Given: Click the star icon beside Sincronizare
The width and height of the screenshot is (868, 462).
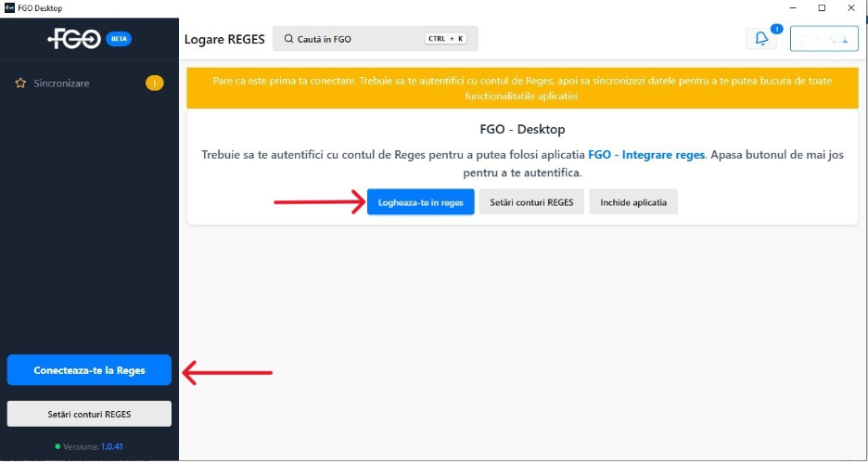Looking at the screenshot, I should pyautogui.click(x=20, y=83).
